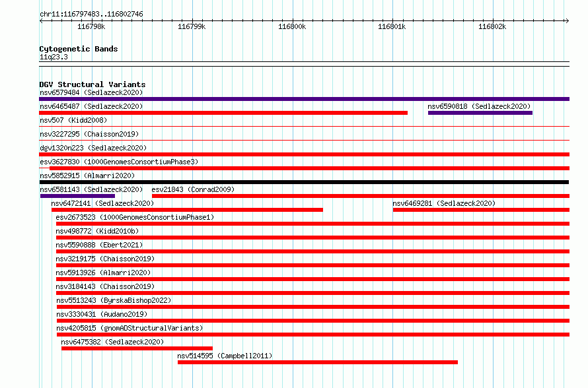Click the right arrowhead of the ruler
This screenshot has height=388, width=588.
coord(568,21)
